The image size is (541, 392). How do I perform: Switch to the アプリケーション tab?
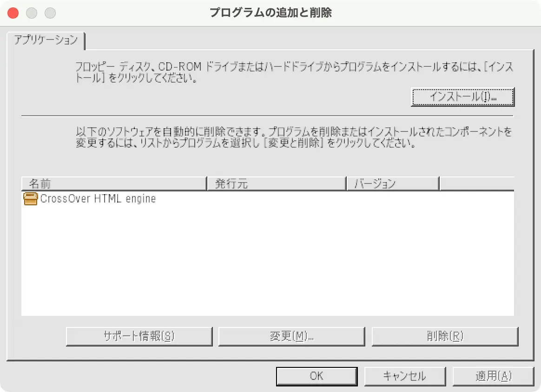coord(46,40)
